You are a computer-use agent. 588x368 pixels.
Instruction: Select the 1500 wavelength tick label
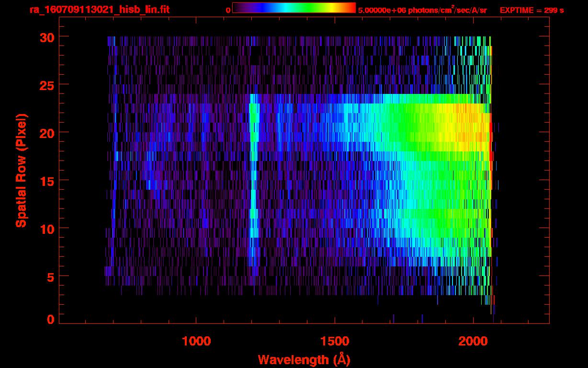tap(335, 341)
